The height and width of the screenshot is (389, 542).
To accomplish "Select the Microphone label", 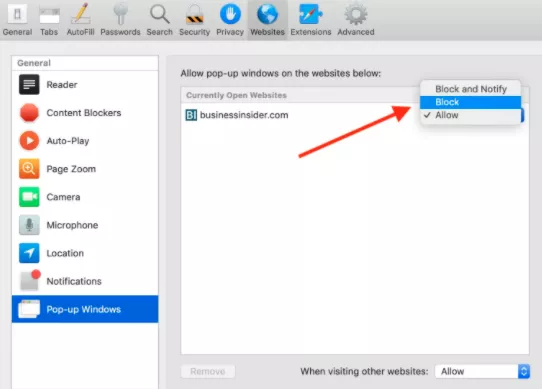I will 72,225.
